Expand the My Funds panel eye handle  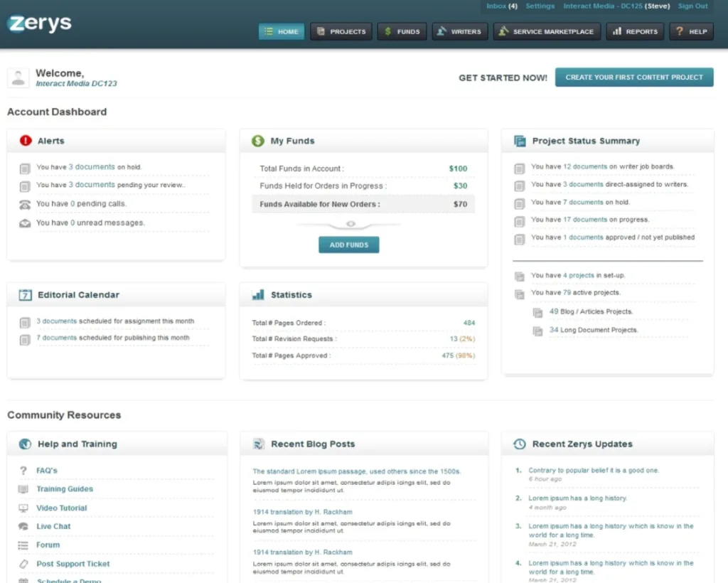349,224
